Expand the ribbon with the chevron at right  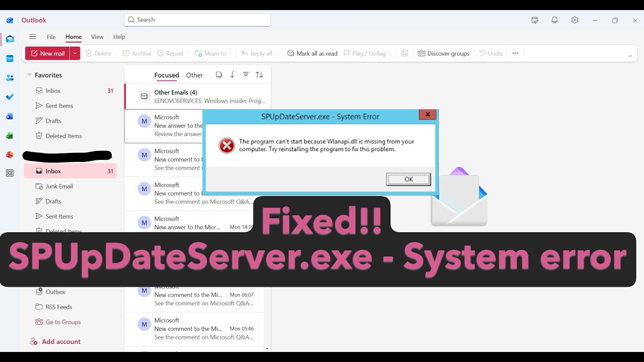coord(630,56)
